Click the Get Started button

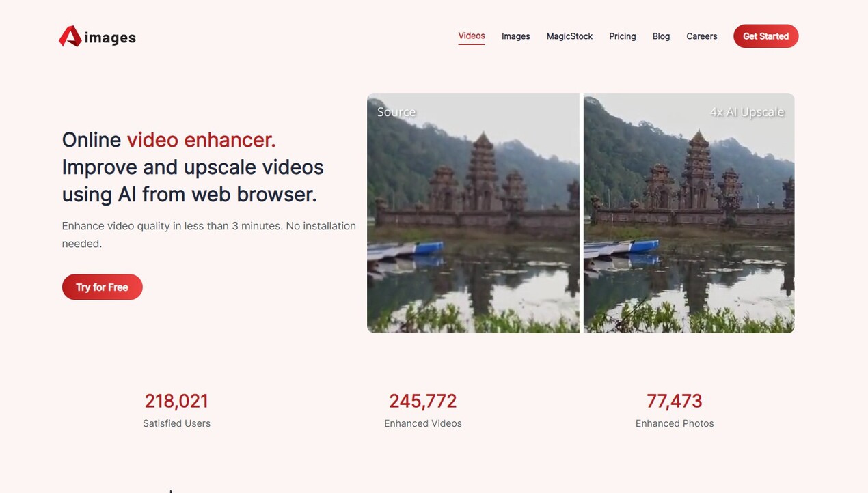coord(765,36)
